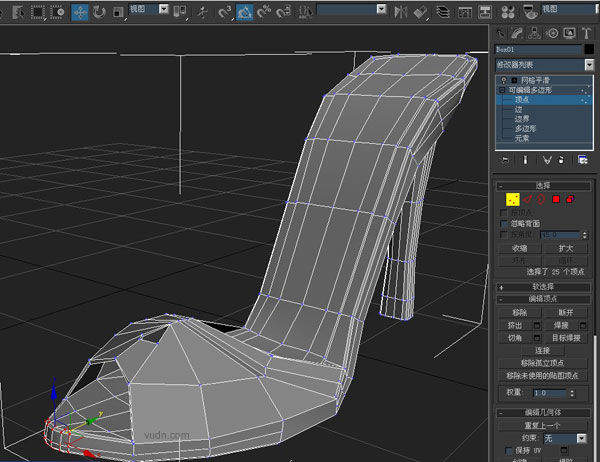The image size is (600, 462).
Task: Select 边 (Edge) in modifier stack
Action: click(x=520, y=109)
